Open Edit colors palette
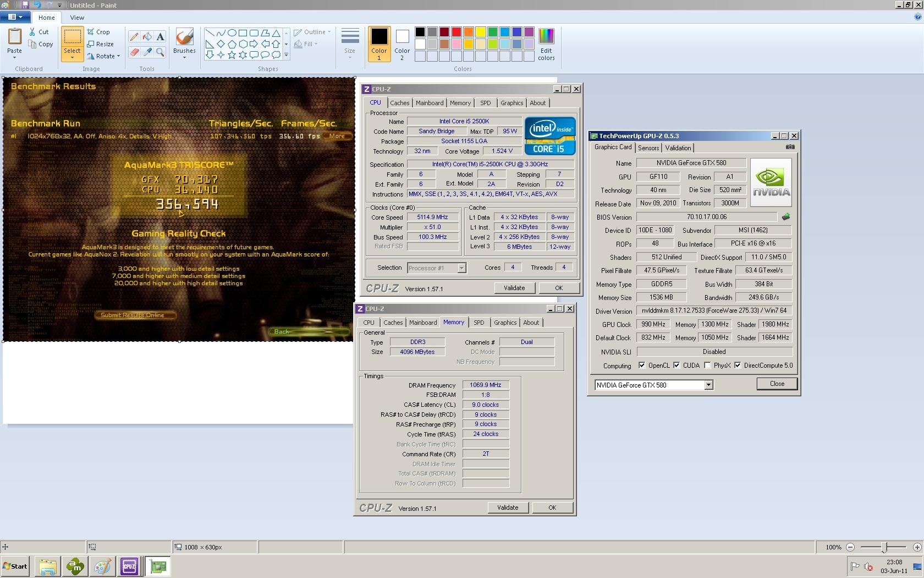Image resolution: width=924 pixels, height=578 pixels. 546,44
